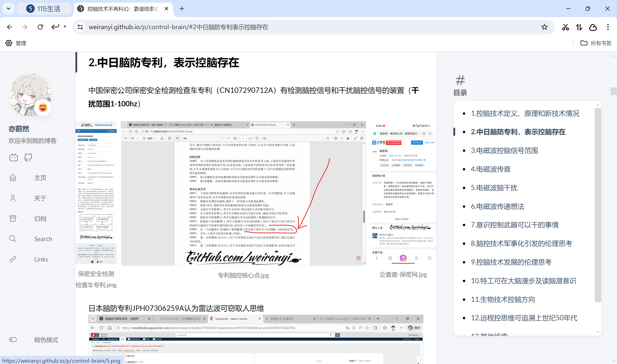
Task: Open site permission controls icon in address bar
Action: tap(80, 27)
